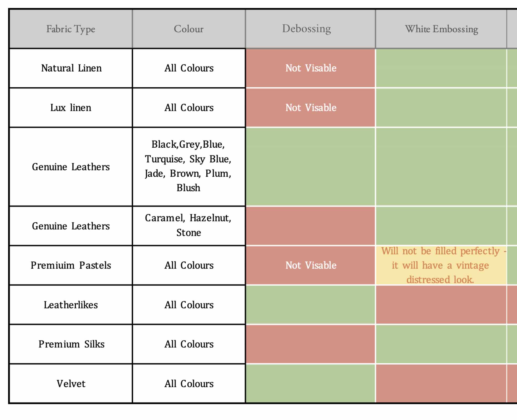Click Not Visable in Lux linen row
Screen dimensions: 517x420
pyautogui.click(x=311, y=108)
